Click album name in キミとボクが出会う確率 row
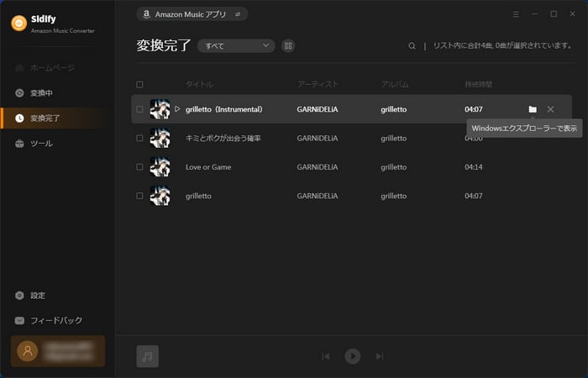 (x=394, y=138)
